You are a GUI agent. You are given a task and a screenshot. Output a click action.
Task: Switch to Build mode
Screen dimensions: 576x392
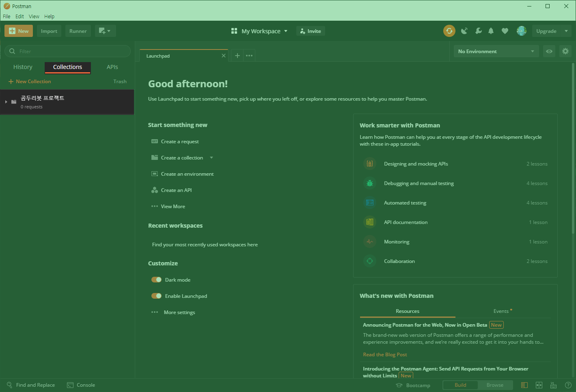(x=460, y=385)
